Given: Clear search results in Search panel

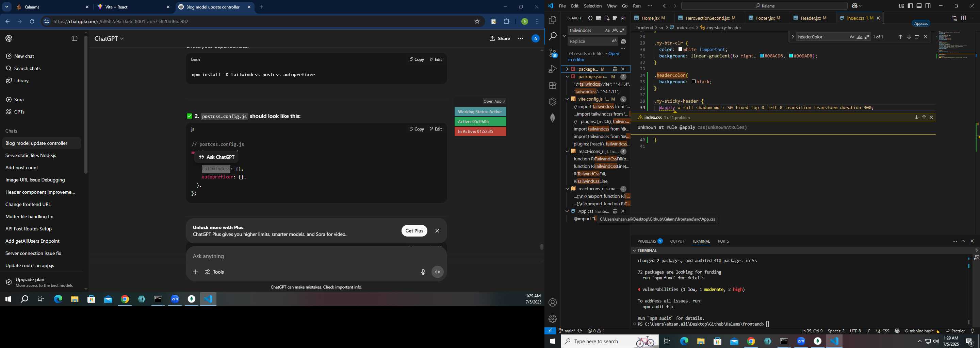Looking at the screenshot, I should [599, 18].
